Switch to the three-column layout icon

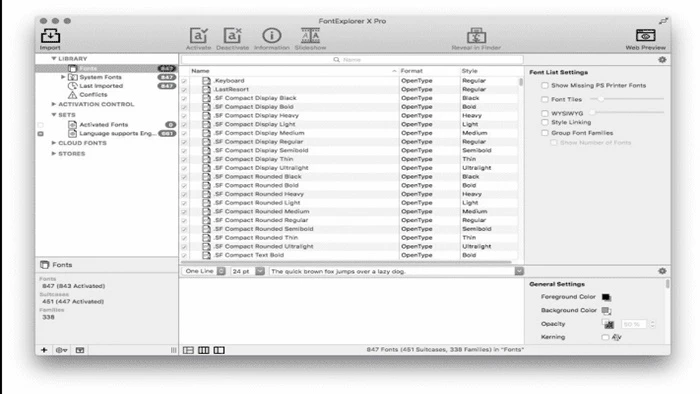204,350
